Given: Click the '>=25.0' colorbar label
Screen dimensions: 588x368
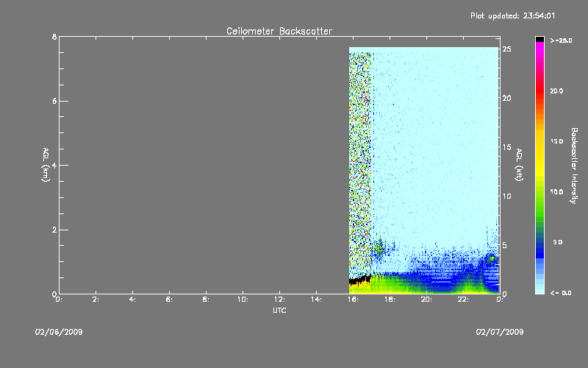Looking at the screenshot, I should tap(561, 40).
